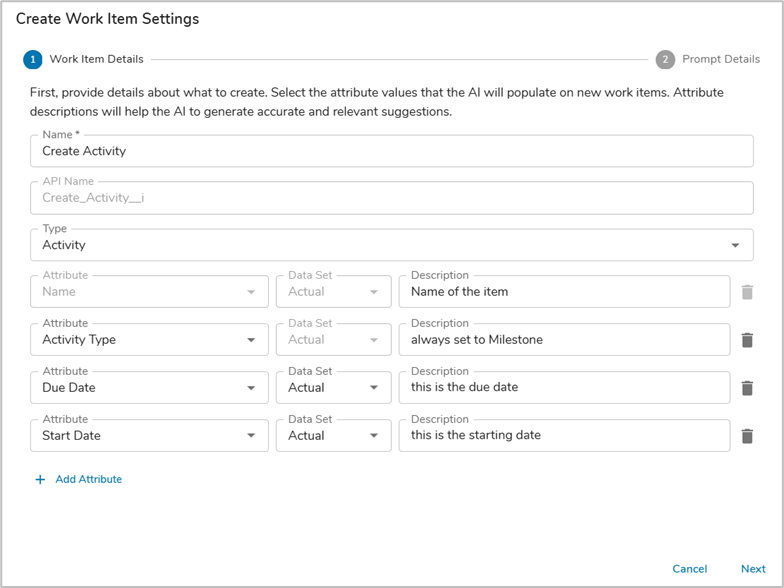
Task: Click the Name field containing Create Activity
Action: pos(392,151)
